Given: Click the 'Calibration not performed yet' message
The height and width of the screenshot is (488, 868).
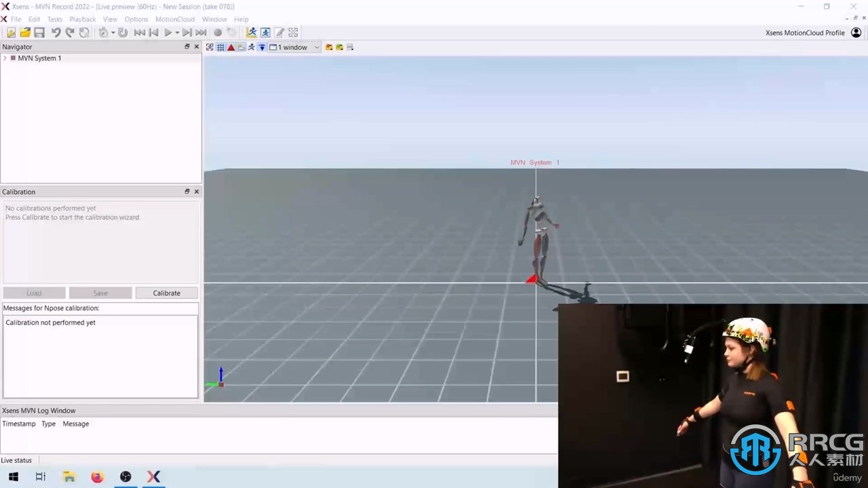Looking at the screenshot, I should point(51,323).
